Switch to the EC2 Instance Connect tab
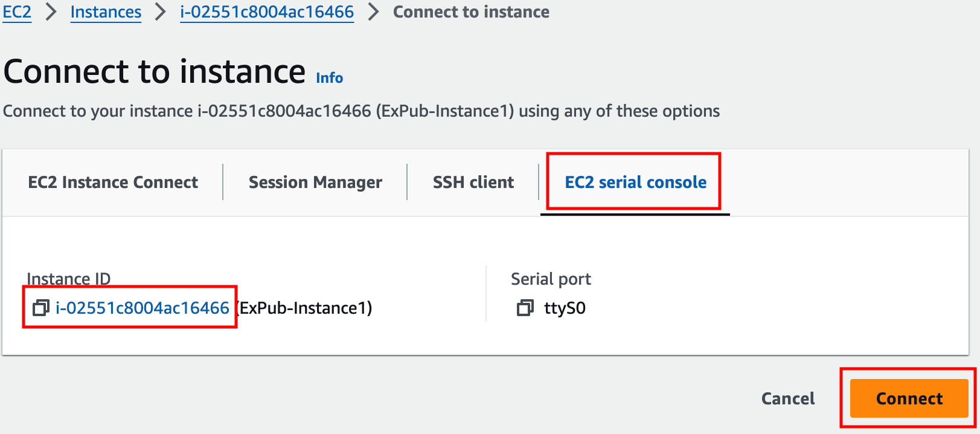The image size is (980, 434). pyautogui.click(x=113, y=182)
